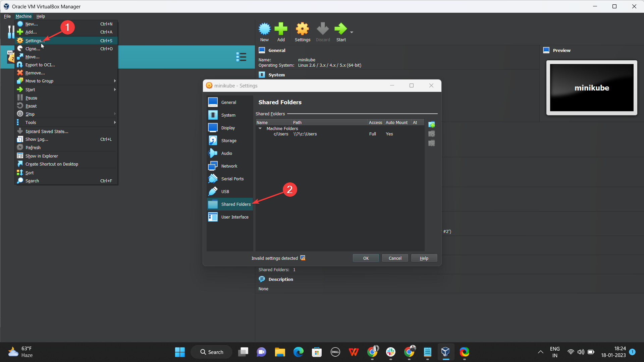Click the Description section header
This screenshot has width=644, height=362.
(x=276, y=279)
